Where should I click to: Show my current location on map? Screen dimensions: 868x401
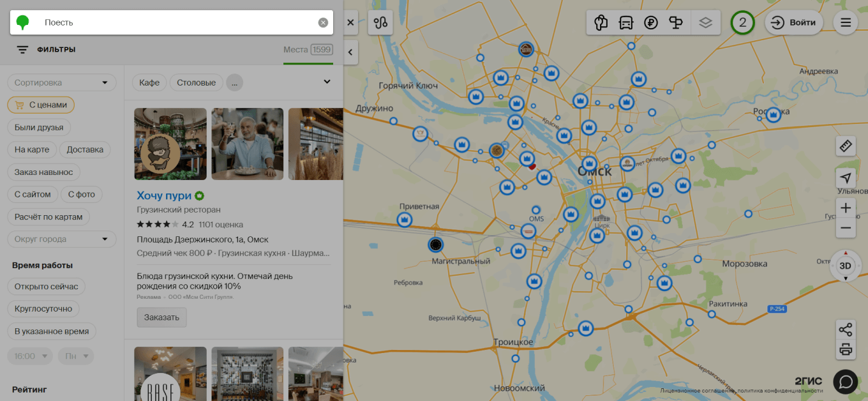(x=846, y=178)
